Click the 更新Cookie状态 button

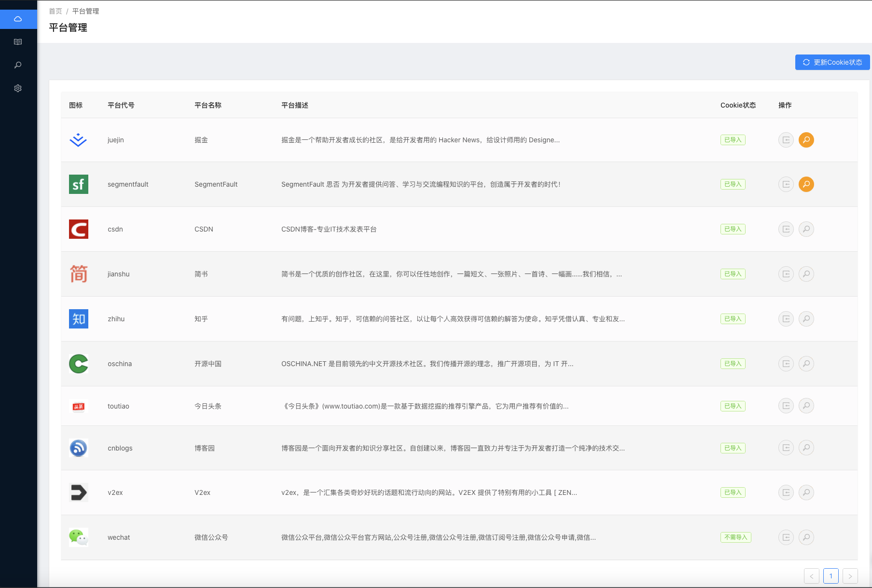pyautogui.click(x=832, y=62)
